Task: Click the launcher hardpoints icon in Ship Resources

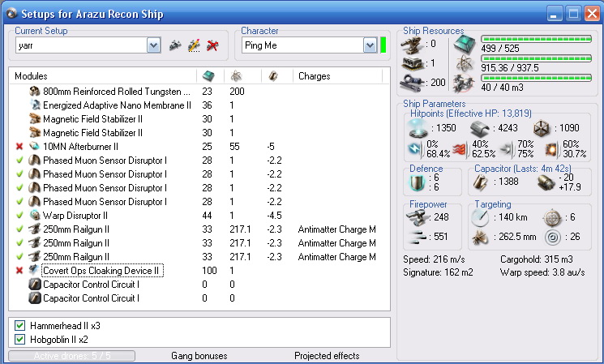Action: [413, 63]
